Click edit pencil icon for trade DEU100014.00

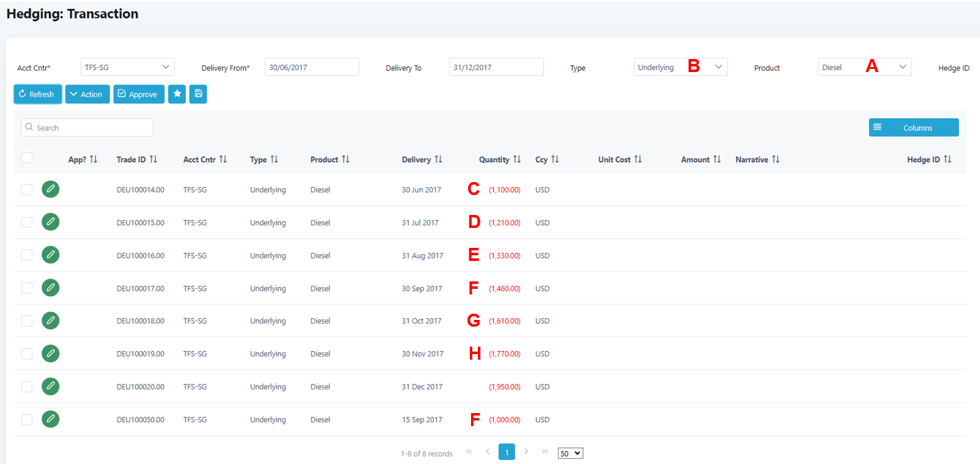coord(50,189)
